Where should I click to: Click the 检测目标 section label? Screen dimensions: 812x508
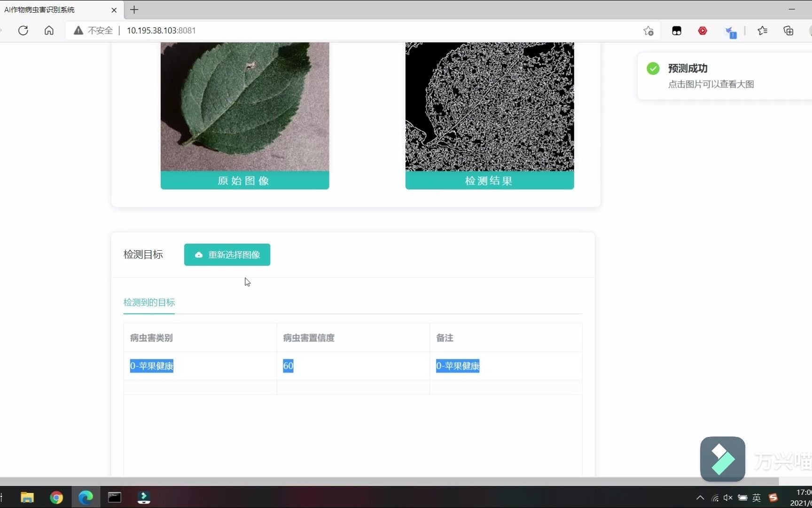click(143, 254)
